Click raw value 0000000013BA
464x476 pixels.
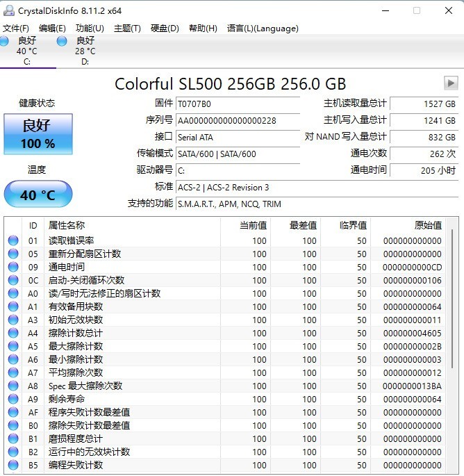click(x=412, y=386)
